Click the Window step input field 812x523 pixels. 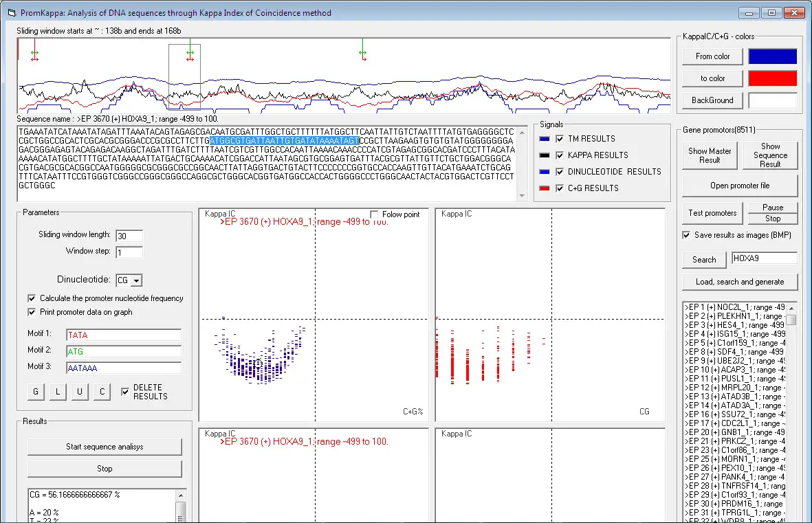pyautogui.click(x=129, y=253)
